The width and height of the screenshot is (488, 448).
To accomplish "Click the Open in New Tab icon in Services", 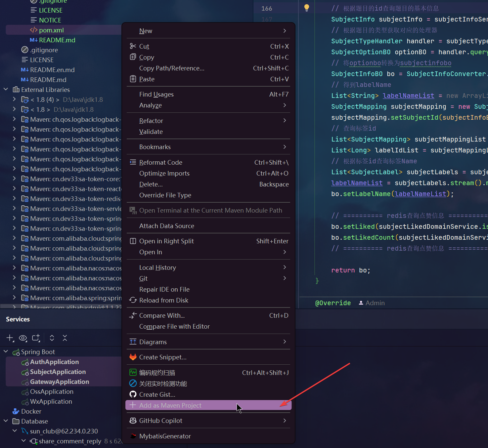I will (36, 338).
